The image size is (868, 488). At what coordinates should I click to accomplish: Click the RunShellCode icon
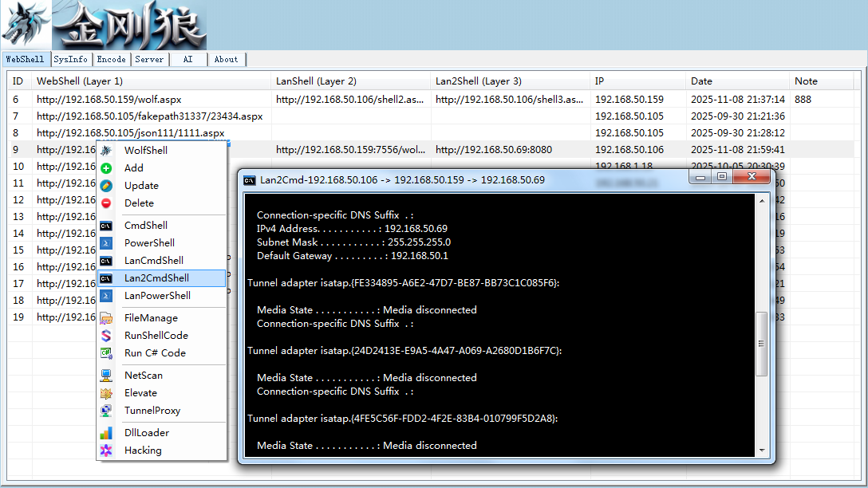point(106,335)
